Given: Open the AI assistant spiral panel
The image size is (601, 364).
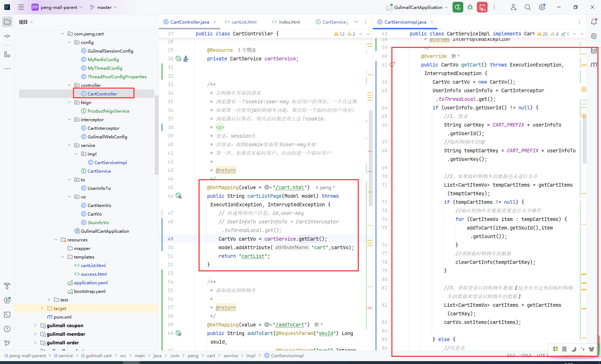Looking at the screenshot, I should pyautogui.click(x=594, y=36).
